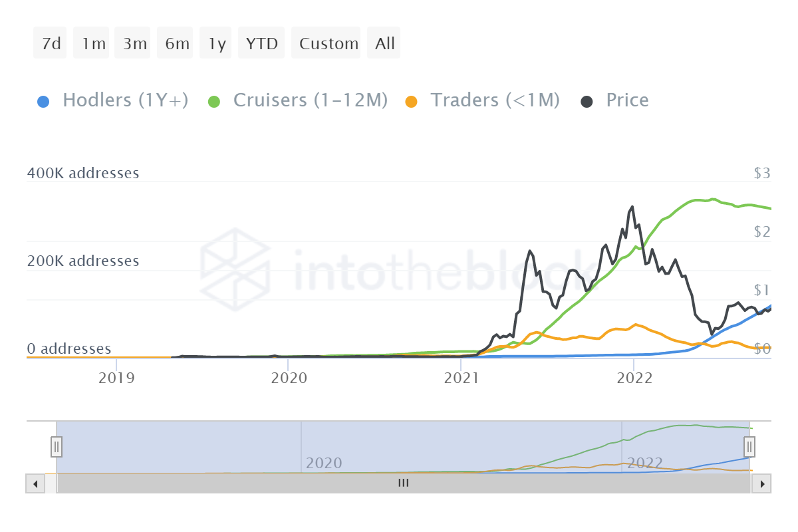Click the orange Traders legend dot
This screenshot has height=532, width=798.
pos(411,102)
